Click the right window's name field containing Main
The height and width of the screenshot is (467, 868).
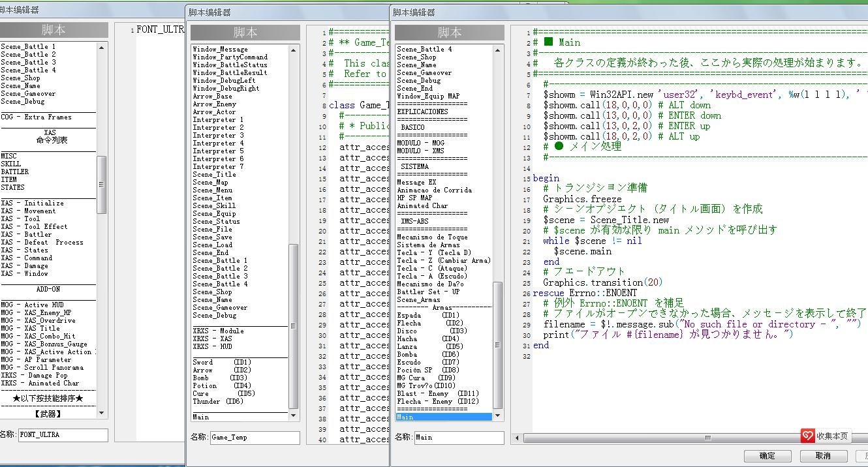click(x=459, y=438)
